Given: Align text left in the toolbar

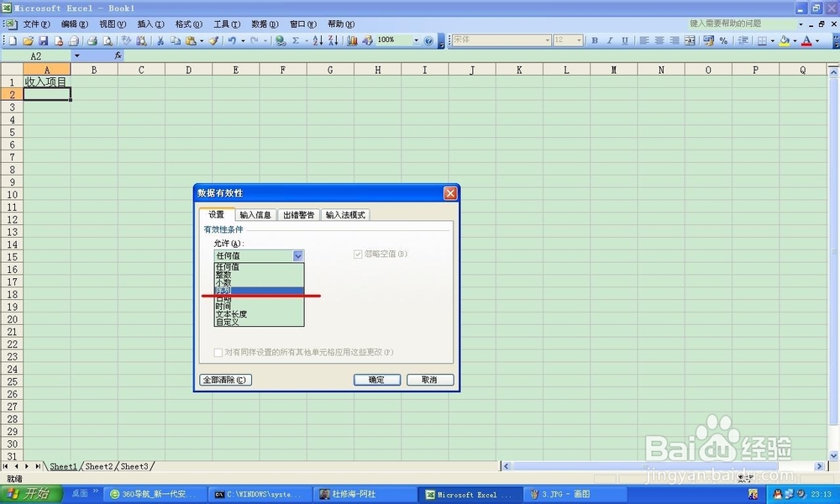Looking at the screenshot, I should 644,40.
